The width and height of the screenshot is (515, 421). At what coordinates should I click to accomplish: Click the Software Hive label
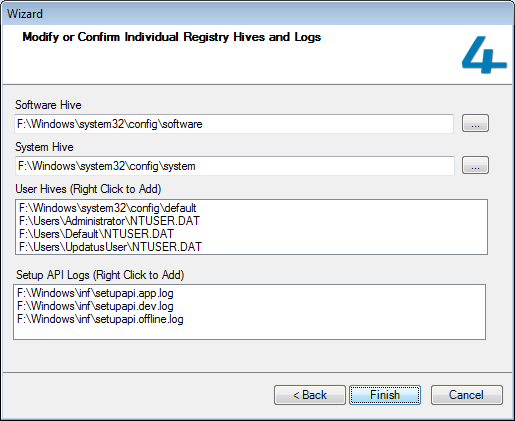coord(48,105)
